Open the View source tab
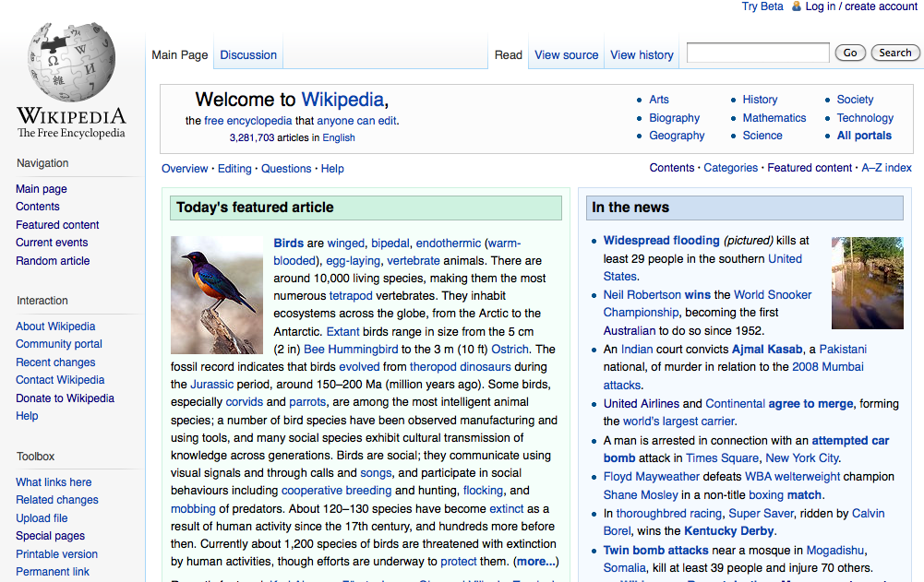 (x=565, y=54)
